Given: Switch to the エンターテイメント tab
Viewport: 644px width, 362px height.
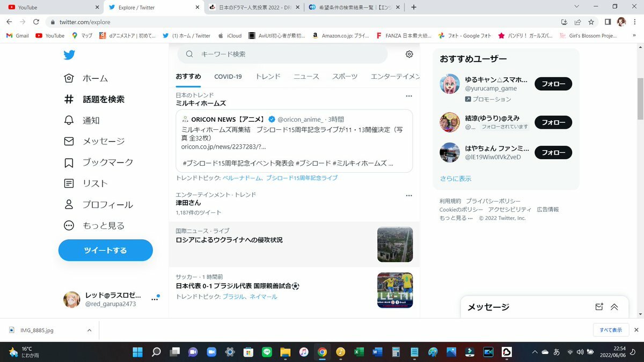Looking at the screenshot, I should [x=396, y=76].
